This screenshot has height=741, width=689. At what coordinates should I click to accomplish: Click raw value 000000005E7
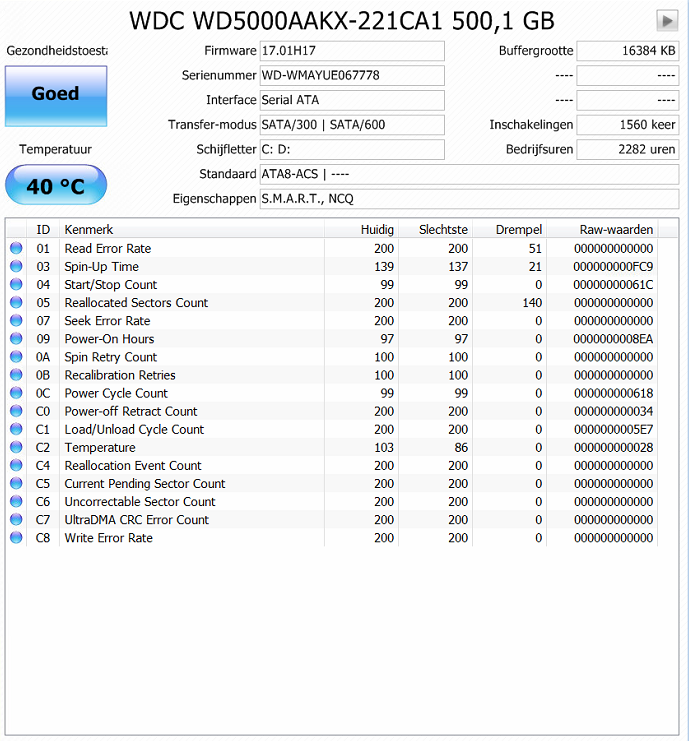pos(613,429)
